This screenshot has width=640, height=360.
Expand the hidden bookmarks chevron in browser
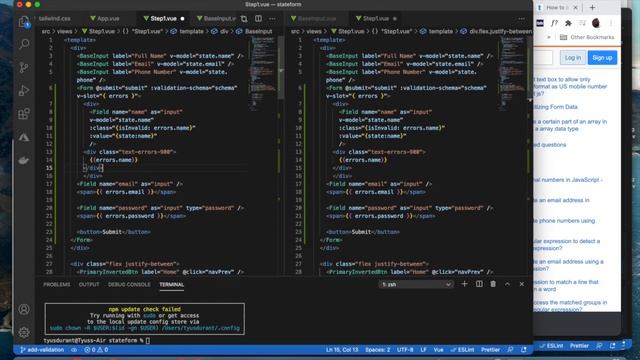pos(549,37)
